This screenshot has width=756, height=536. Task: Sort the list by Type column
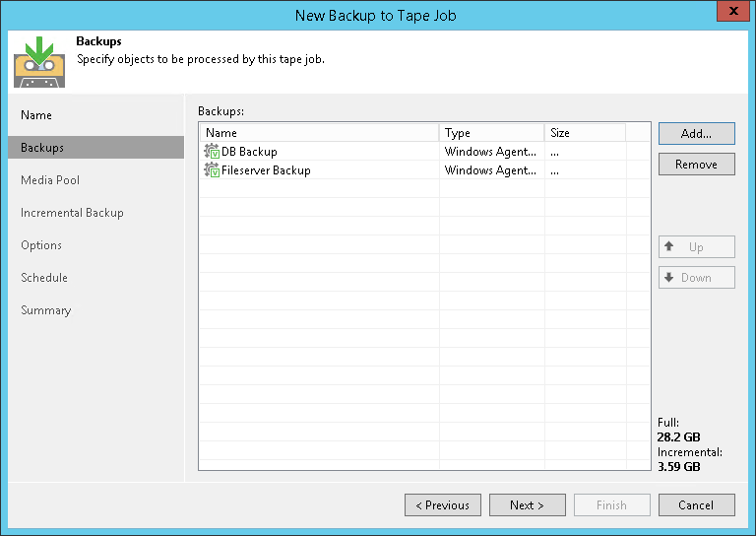tap(491, 133)
